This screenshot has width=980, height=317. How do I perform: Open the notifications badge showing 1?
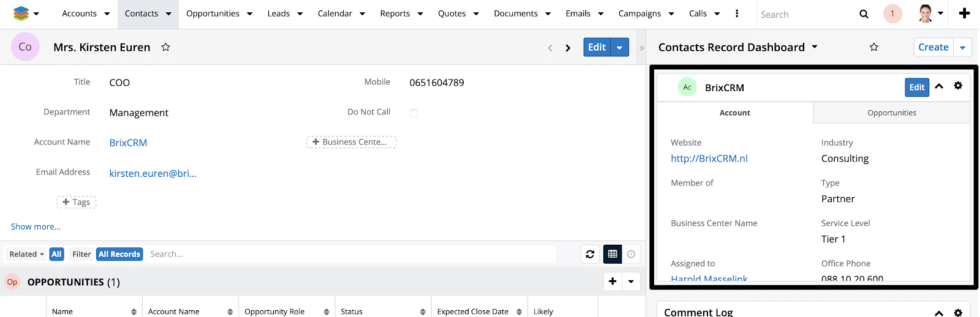point(892,13)
